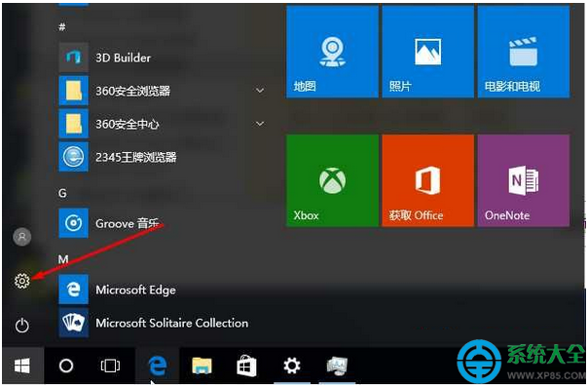The width and height of the screenshot is (588, 386).
Task: Open File Explorer from taskbar
Action: click(202, 366)
